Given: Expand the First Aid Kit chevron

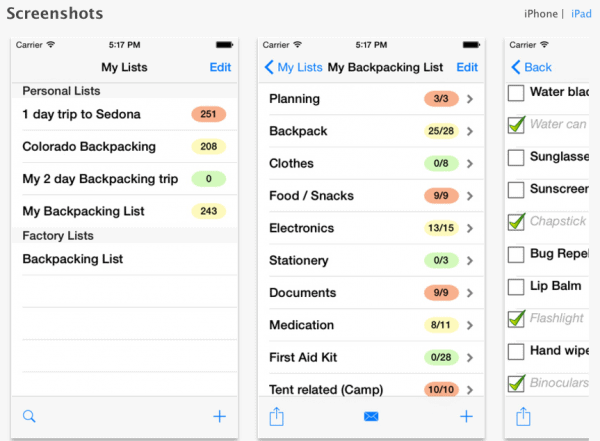Looking at the screenshot, I should coord(470,357).
